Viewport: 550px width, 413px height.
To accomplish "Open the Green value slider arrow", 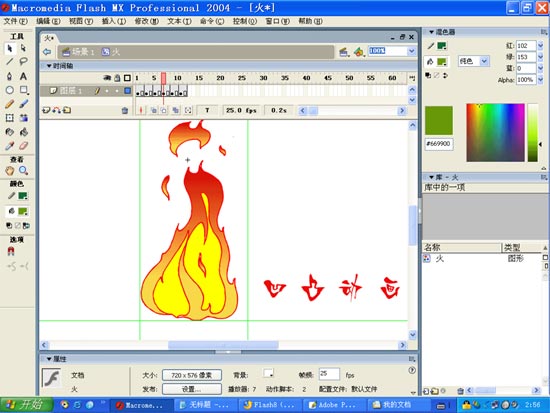I will [541, 57].
